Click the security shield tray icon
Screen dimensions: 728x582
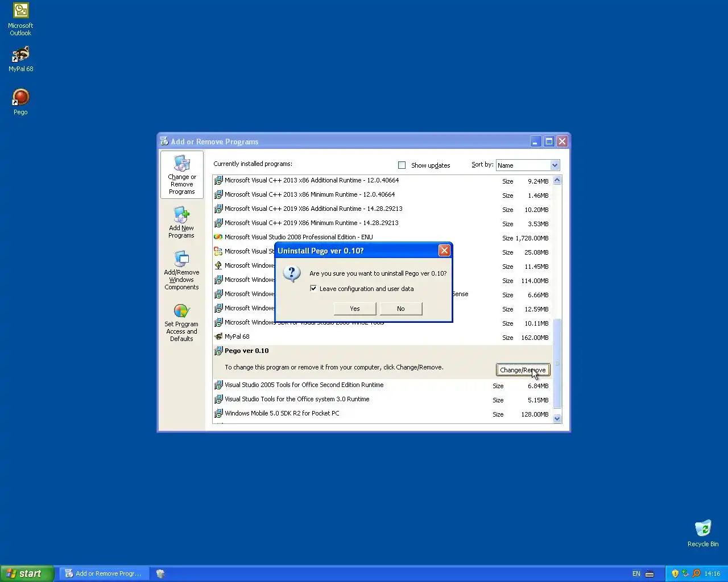click(675, 573)
